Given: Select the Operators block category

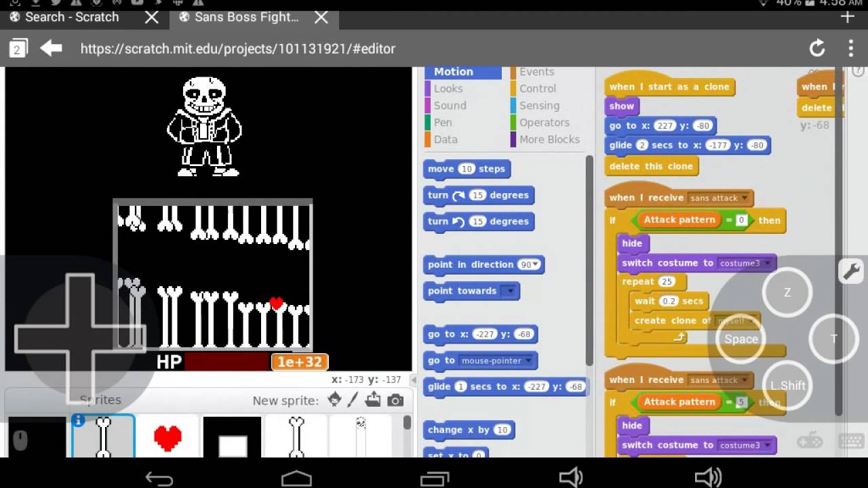Looking at the screenshot, I should tap(545, 123).
